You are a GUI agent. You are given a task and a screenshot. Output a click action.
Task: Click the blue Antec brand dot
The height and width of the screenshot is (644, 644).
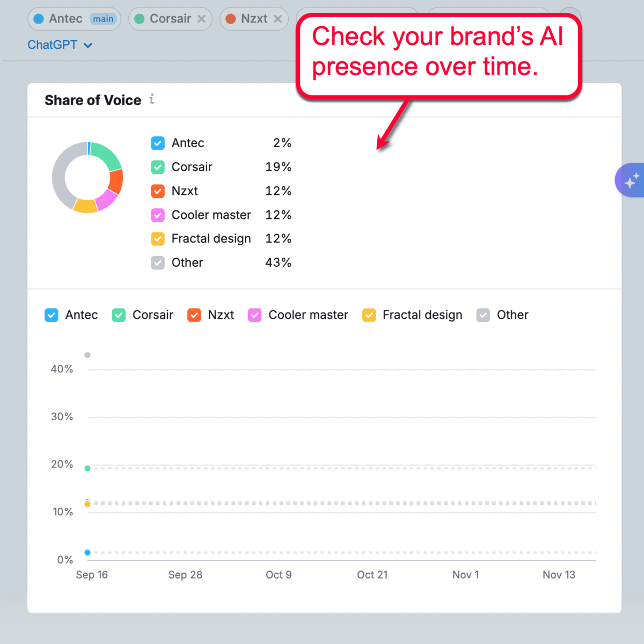tap(39, 19)
